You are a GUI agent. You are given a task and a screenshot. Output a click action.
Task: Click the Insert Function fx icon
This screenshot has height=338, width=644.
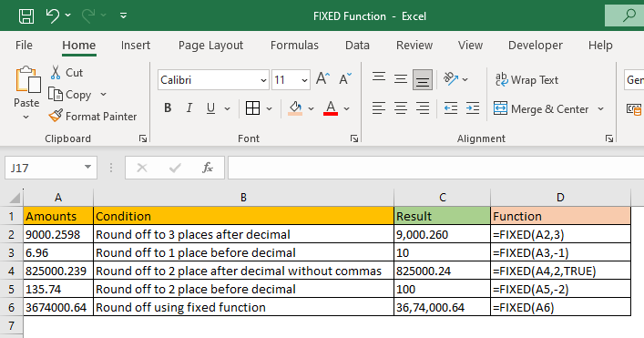point(208,168)
